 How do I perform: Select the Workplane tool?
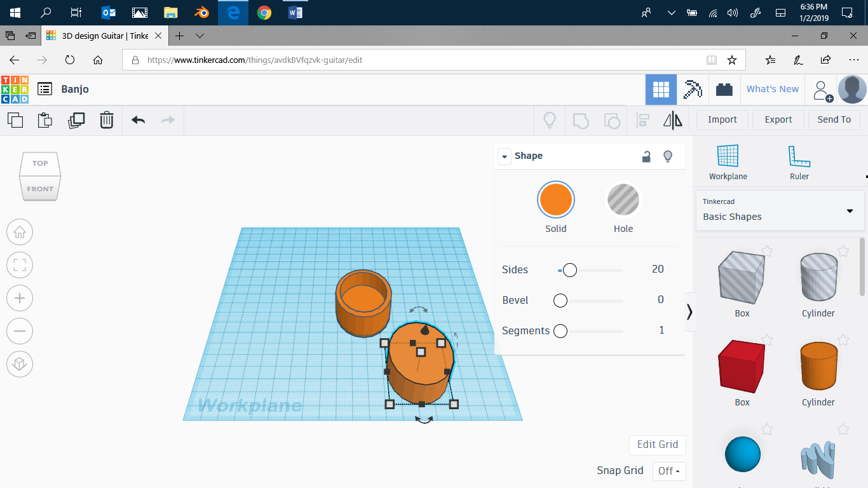point(728,163)
